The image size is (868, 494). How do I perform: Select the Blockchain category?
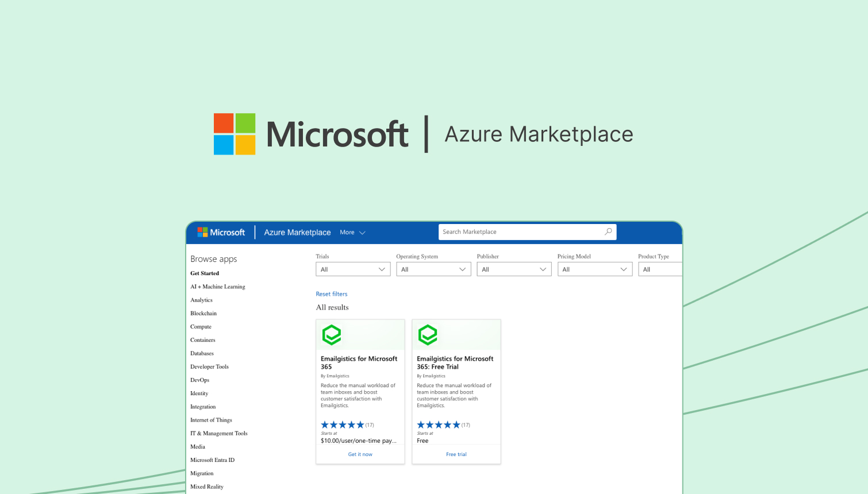tap(203, 313)
